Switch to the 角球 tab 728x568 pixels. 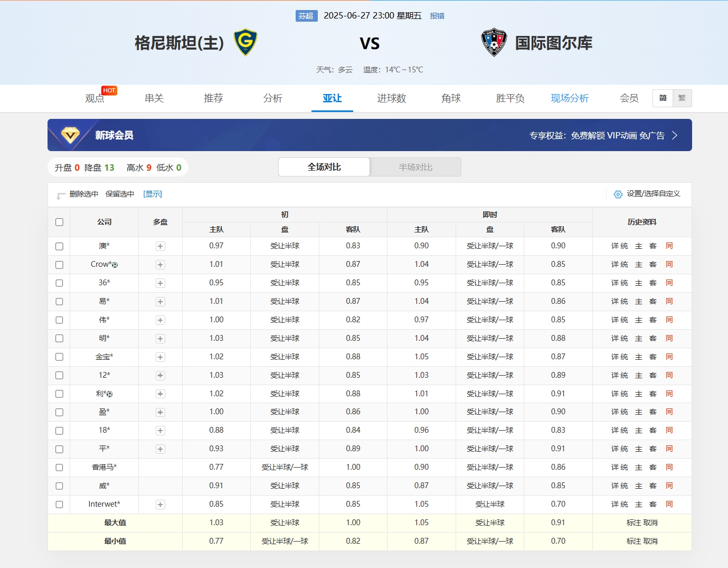pos(451,98)
